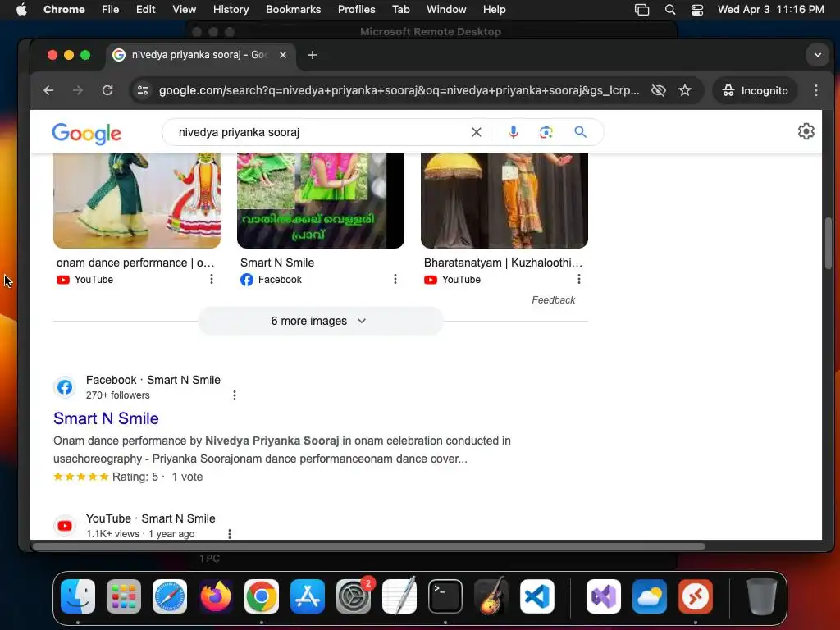Click the Smart N Smile Malayalam text thumbnail

[321, 200]
